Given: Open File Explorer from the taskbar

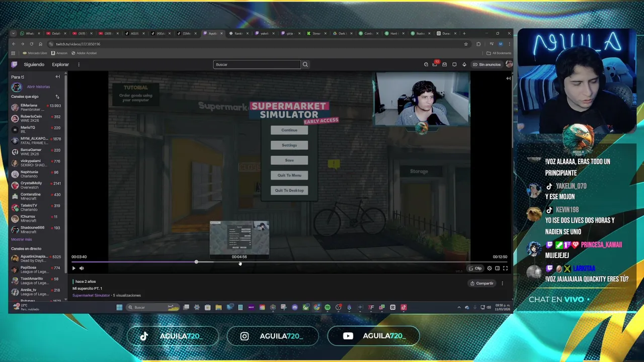Looking at the screenshot, I should 218,307.
